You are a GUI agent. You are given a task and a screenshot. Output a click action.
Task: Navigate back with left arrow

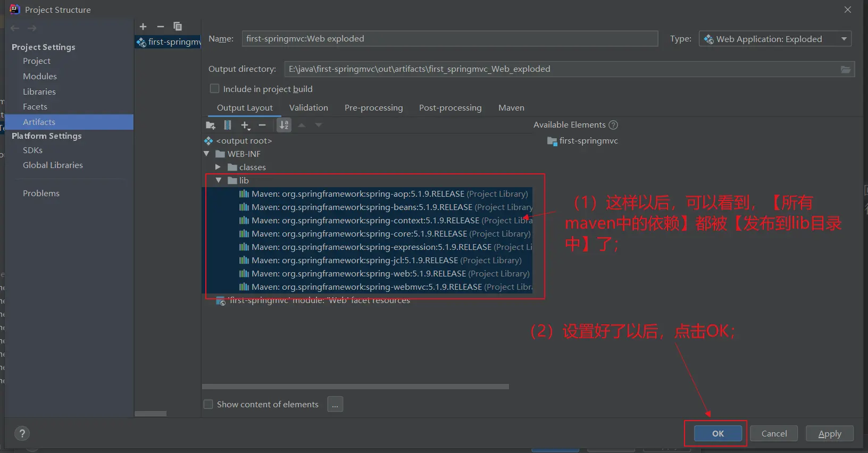(x=15, y=28)
